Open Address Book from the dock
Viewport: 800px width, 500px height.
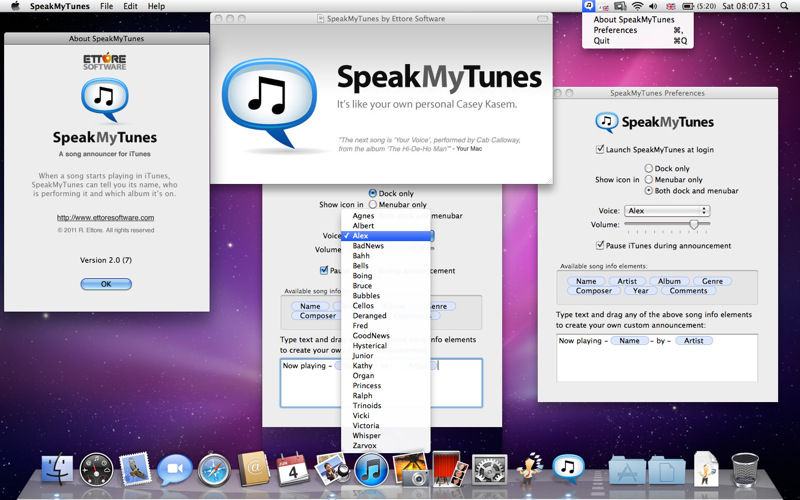click(254, 468)
